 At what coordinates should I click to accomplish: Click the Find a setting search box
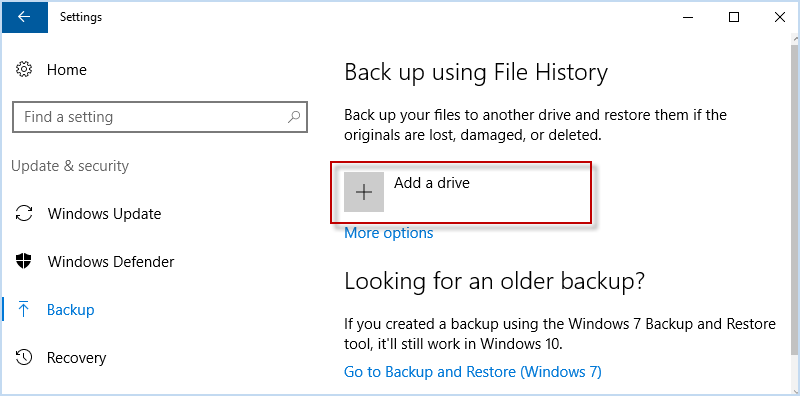coord(160,117)
